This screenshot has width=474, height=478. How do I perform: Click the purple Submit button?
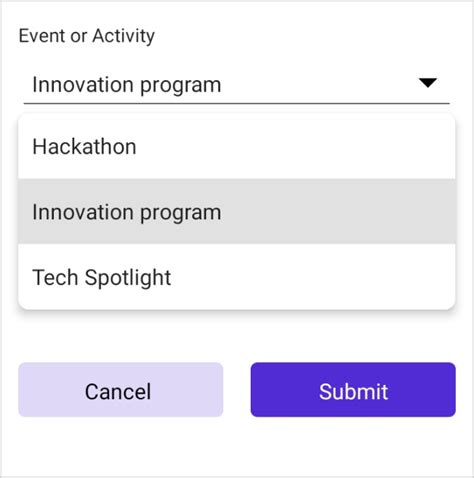[353, 390]
